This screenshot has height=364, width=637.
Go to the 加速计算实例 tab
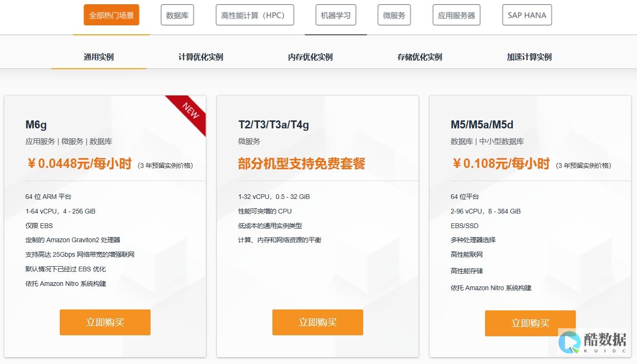(529, 57)
